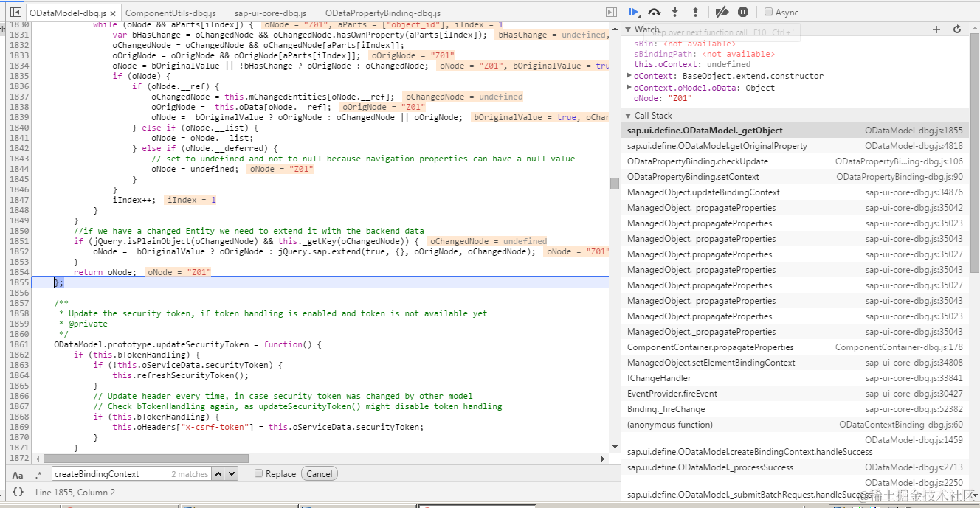Enable the Async checkbox
The image size is (980, 508).
click(769, 12)
